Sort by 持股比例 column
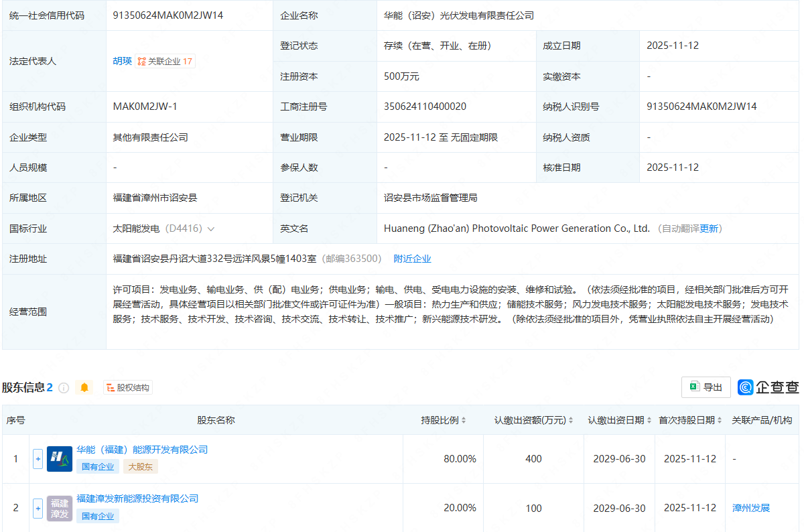Screen dimensions: 804x532 (463, 421)
